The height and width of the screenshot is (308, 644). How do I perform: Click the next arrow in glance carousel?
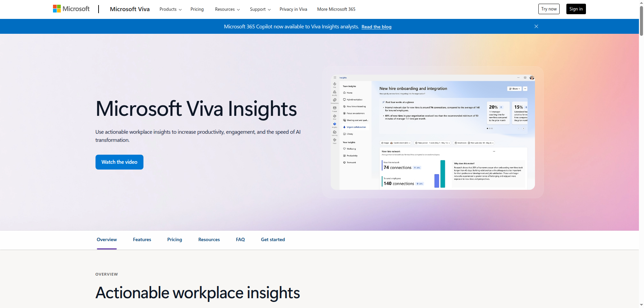[524, 128]
